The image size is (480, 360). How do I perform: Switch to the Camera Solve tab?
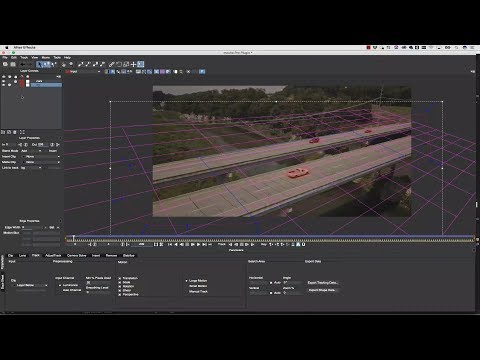(x=77, y=255)
